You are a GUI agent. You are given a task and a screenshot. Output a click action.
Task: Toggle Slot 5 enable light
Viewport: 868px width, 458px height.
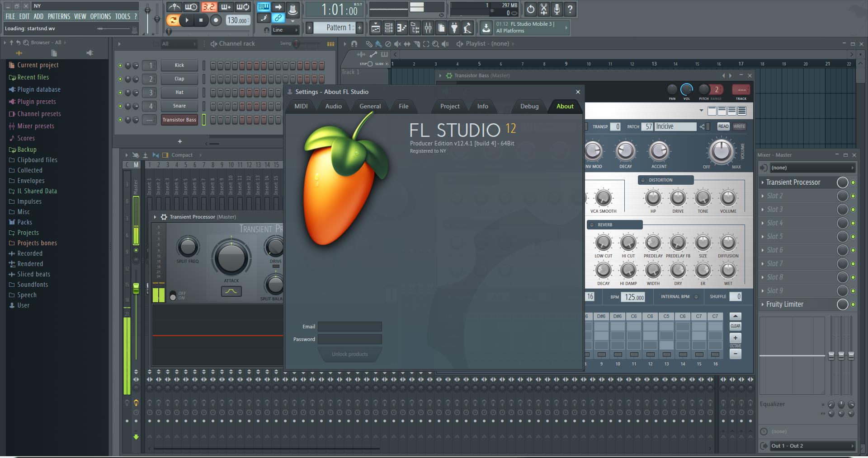[x=853, y=237]
